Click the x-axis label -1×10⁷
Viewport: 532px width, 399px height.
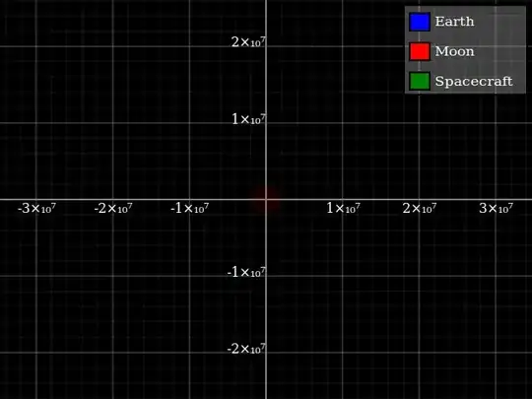pyautogui.click(x=190, y=208)
